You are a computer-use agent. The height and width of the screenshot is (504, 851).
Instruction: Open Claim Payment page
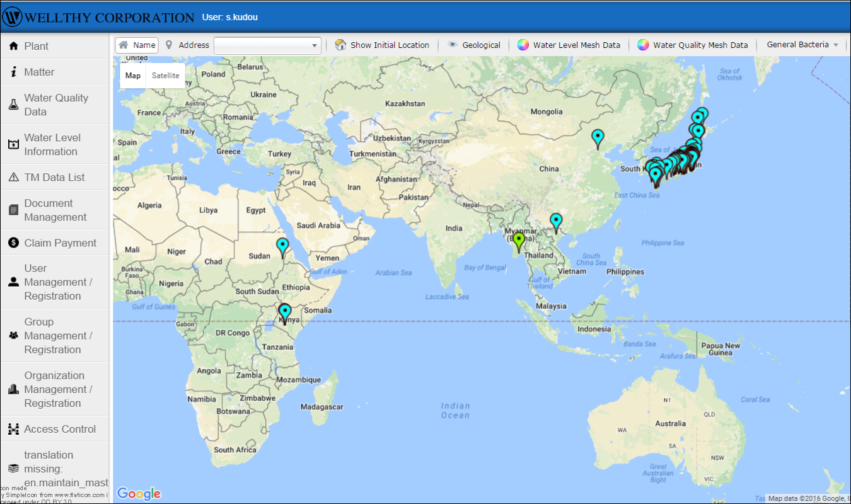coord(55,243)
